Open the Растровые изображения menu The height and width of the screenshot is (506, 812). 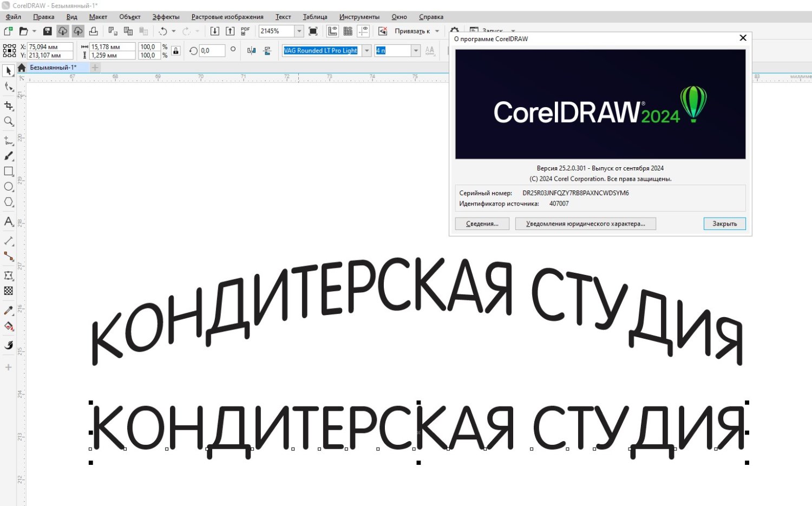point(227,17)
